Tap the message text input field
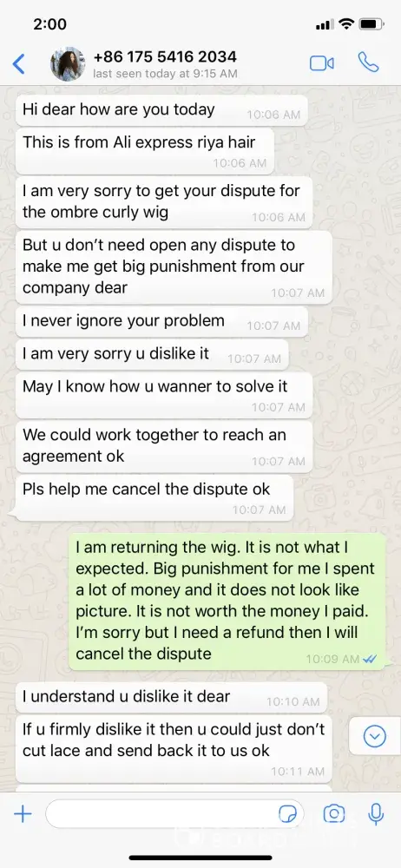 174,814
